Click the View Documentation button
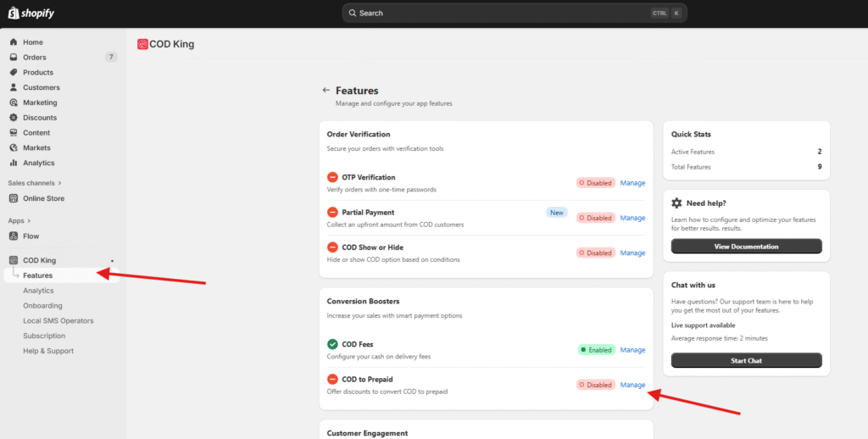The image size is (868, 439). (x=746, y=247)
